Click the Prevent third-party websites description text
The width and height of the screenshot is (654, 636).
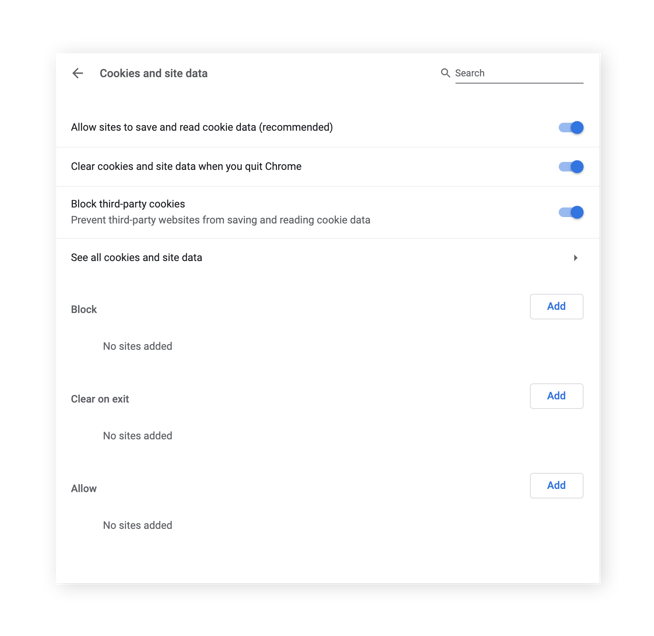220,220
